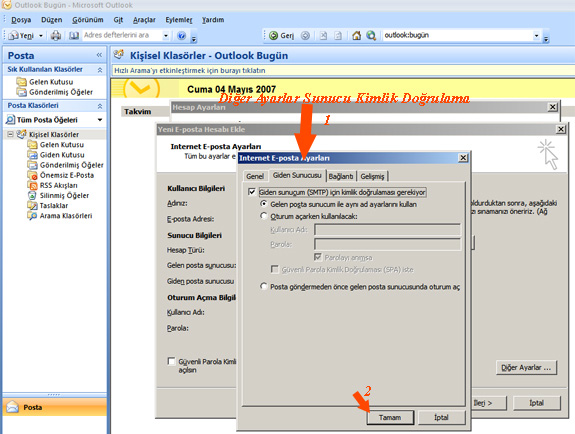Image resolution: width=575 pixels, height=434 pixels.
Task: Open Gelen Kutusu in favorite folders
Action: click(x=45, y=82)
